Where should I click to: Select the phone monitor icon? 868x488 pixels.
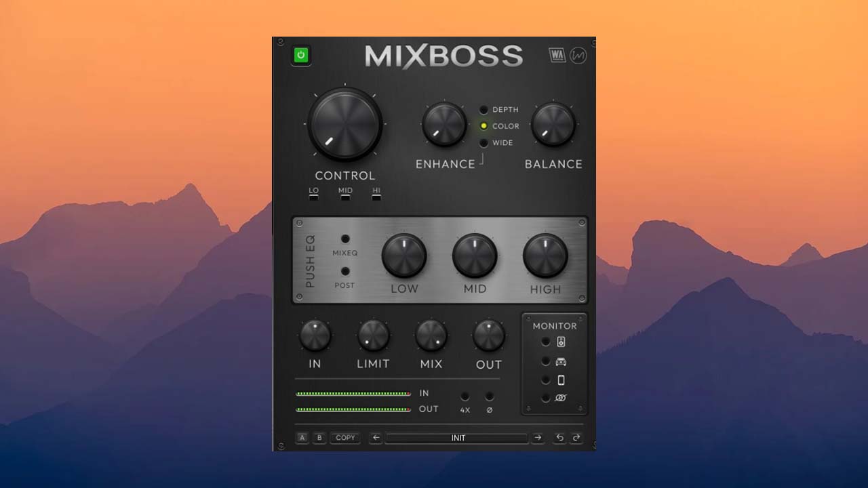[x=547, y=380]
